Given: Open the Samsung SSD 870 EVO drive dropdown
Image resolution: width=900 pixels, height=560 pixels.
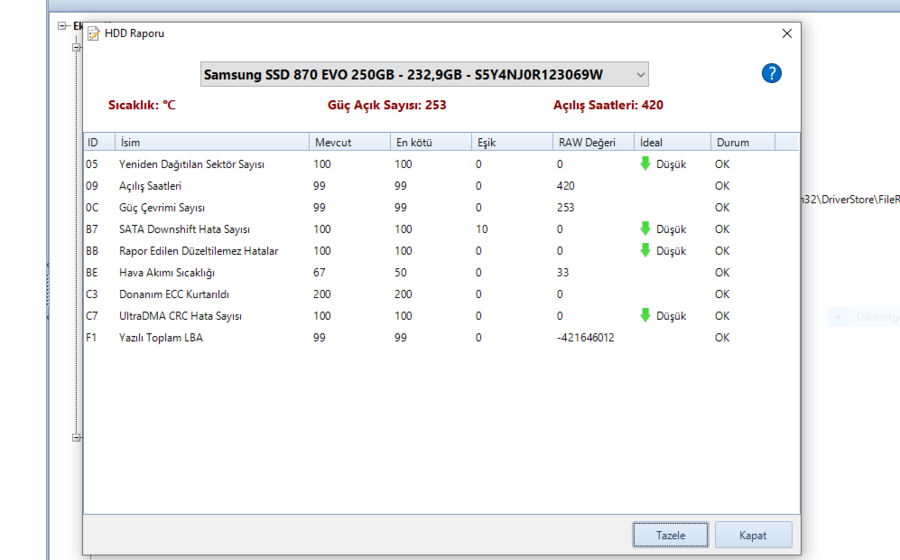Looking at the screenshot, I should tap(424, 75).
